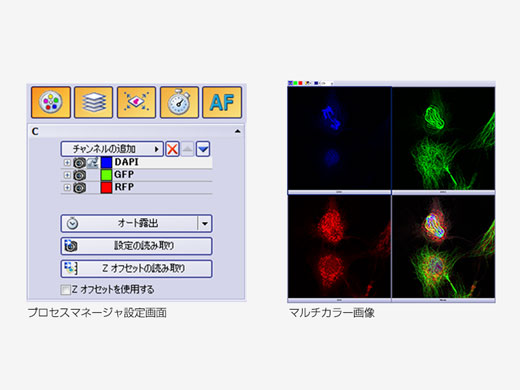Select the green GFP image tile
This screenshot has height=390, width=520.
444,139
